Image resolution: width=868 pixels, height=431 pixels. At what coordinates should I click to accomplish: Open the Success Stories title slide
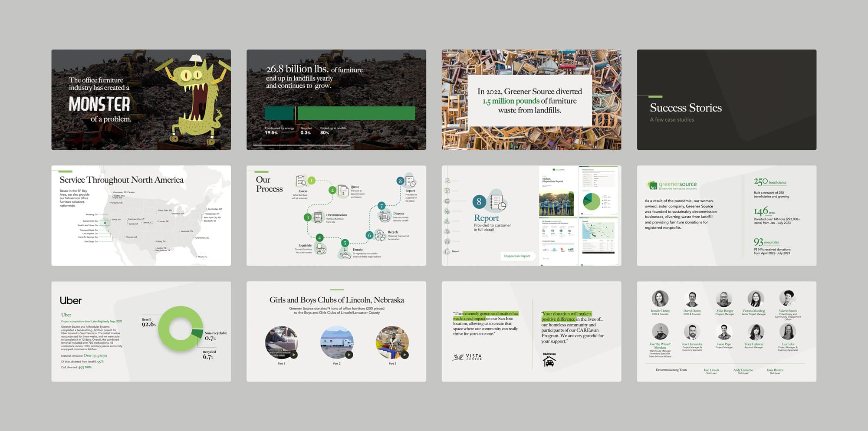coord(726,100)
